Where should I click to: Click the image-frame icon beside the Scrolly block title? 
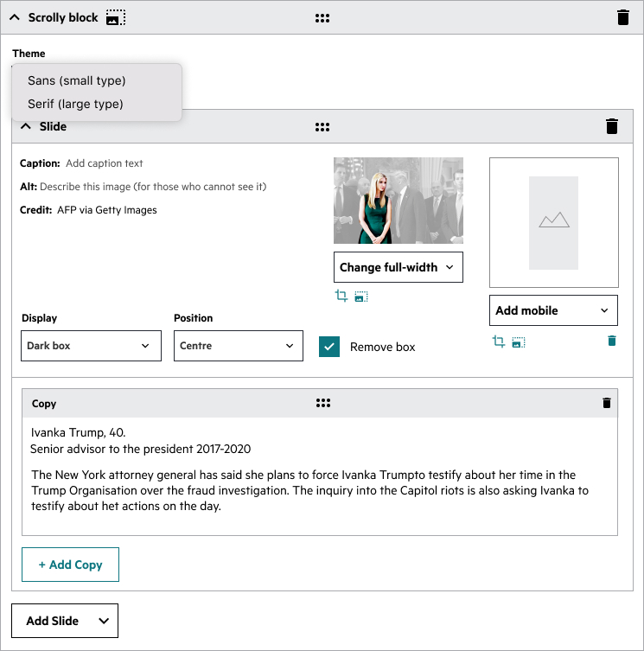click(x=116, y=18)
